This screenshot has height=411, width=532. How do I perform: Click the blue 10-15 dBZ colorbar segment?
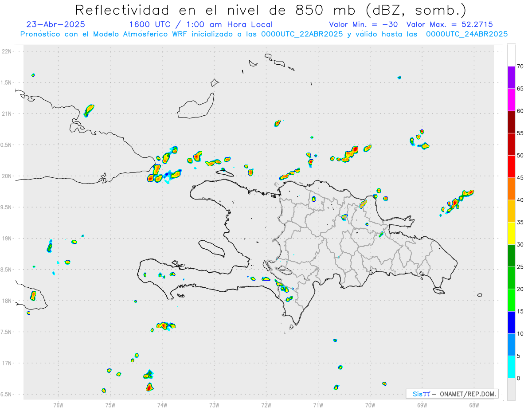511,322
